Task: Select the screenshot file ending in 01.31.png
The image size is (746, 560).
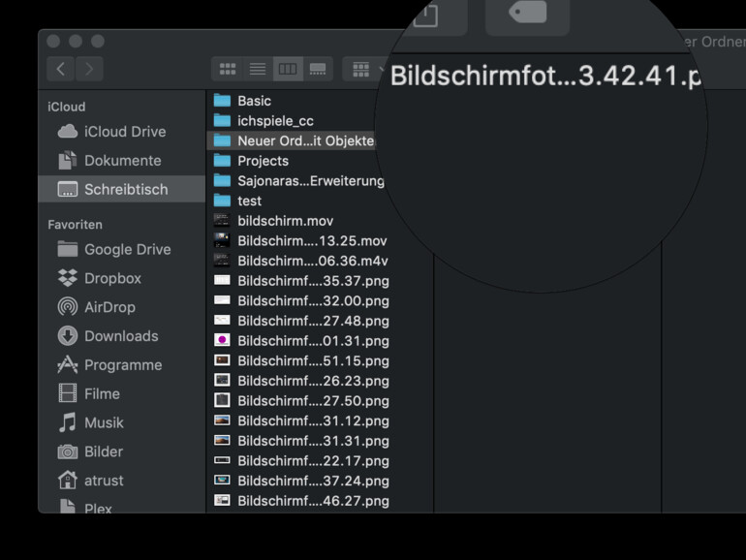Action: click(313, 341)
